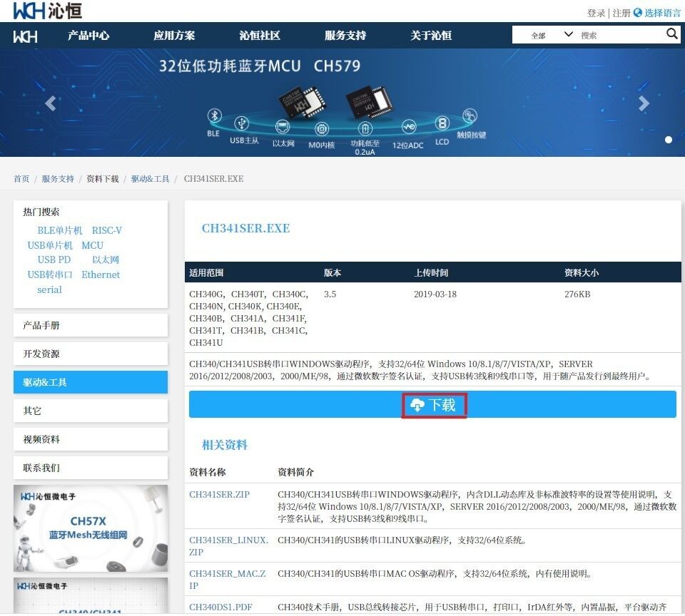
Task: Select 开发资源 in sidebar
Action: [91, 354]
